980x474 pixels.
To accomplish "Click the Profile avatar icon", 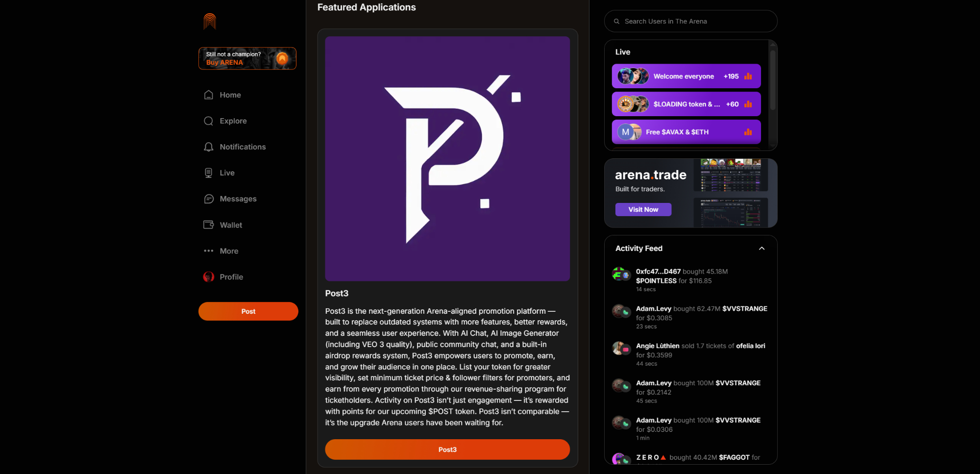I will pyautogui.click(x=209, y=277).
